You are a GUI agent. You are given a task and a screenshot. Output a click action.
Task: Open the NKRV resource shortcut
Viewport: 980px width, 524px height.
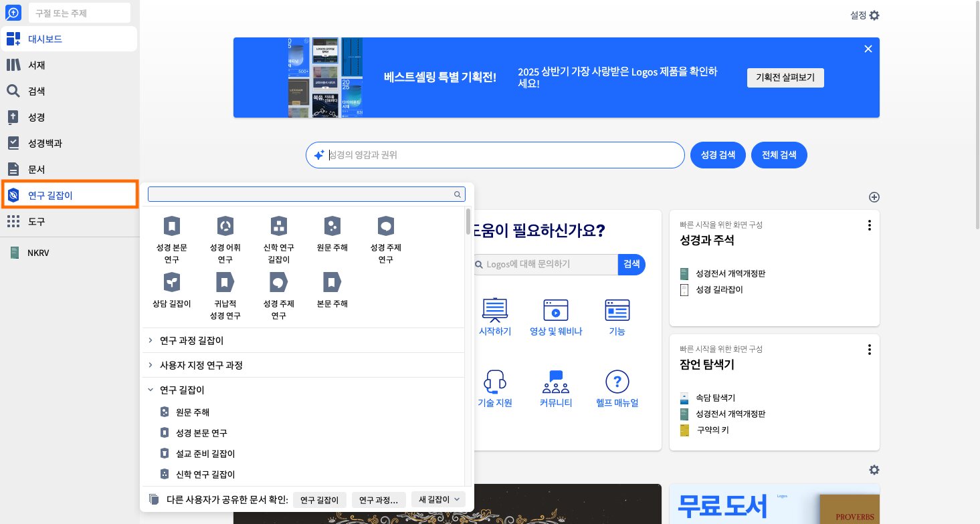click(70, 253)
